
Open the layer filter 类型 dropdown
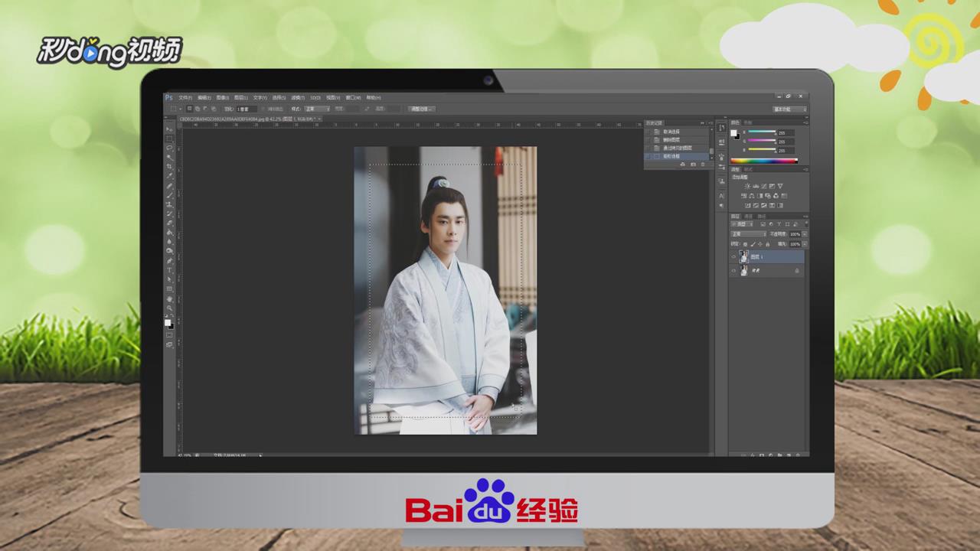click(x=743, y=224)
